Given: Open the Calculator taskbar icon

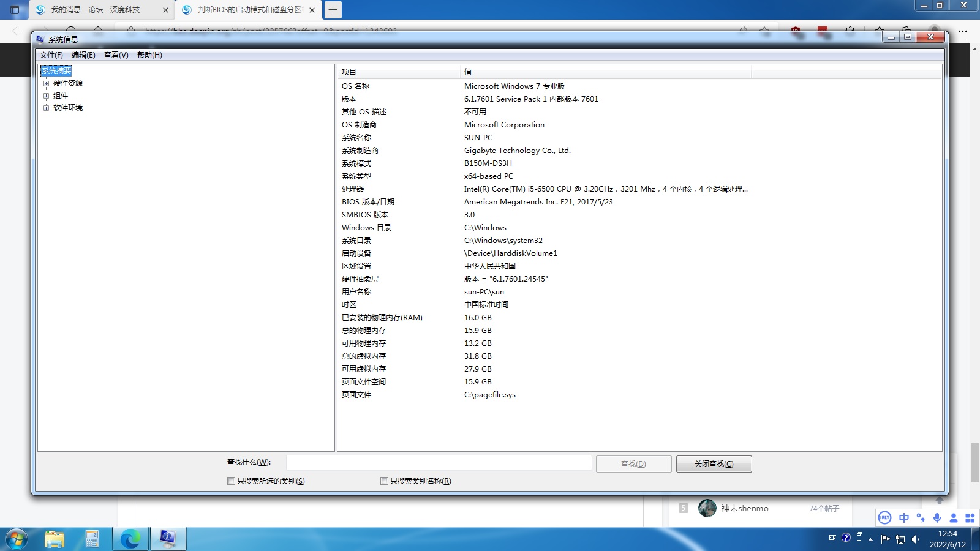Looking at the screenshot, I should [x=92, y=539].
